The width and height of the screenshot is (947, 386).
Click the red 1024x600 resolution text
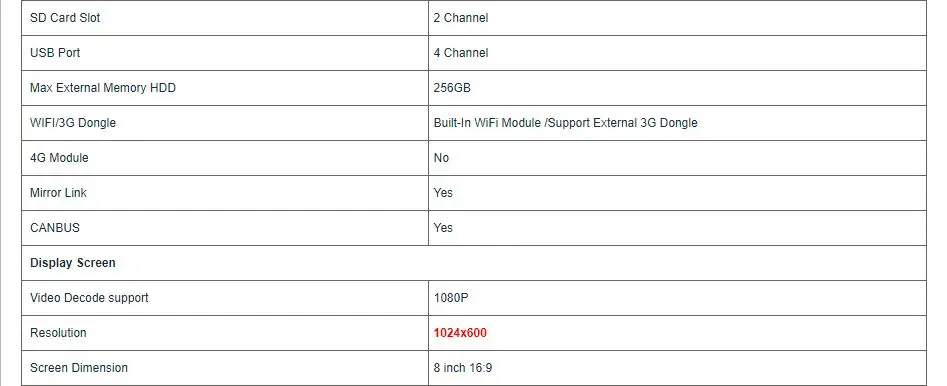[460, 333]
